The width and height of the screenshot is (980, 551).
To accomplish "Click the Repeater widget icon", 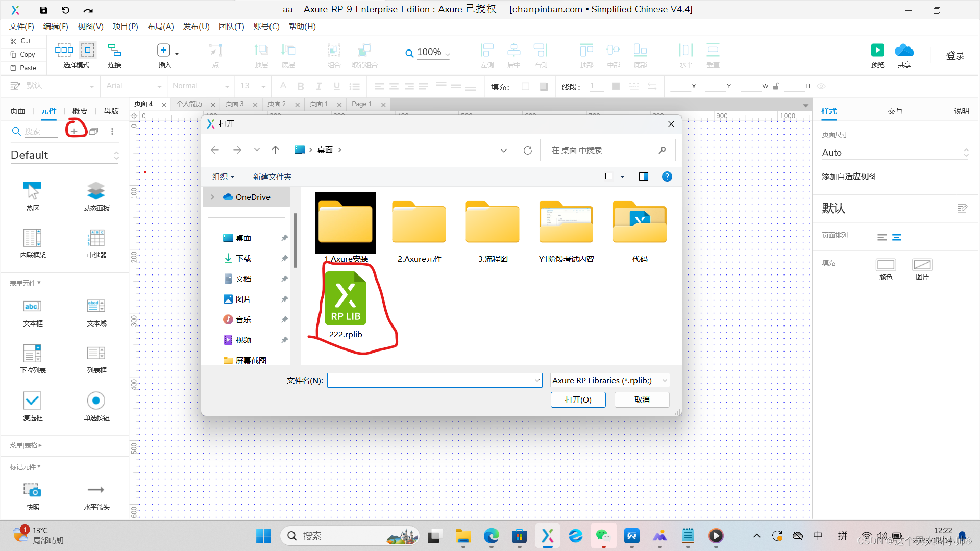I will pyautogui.click(x=96, y=238).
